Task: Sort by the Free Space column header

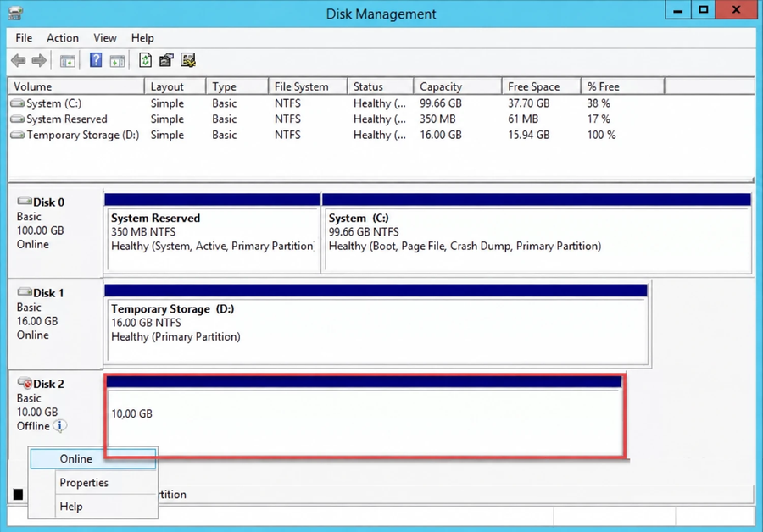Action: coord(541,86)
